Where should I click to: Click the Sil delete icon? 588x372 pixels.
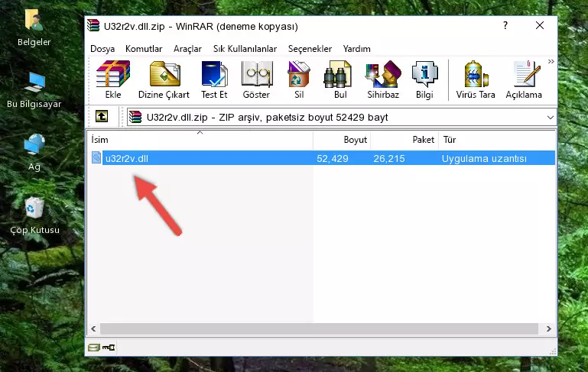299,79
